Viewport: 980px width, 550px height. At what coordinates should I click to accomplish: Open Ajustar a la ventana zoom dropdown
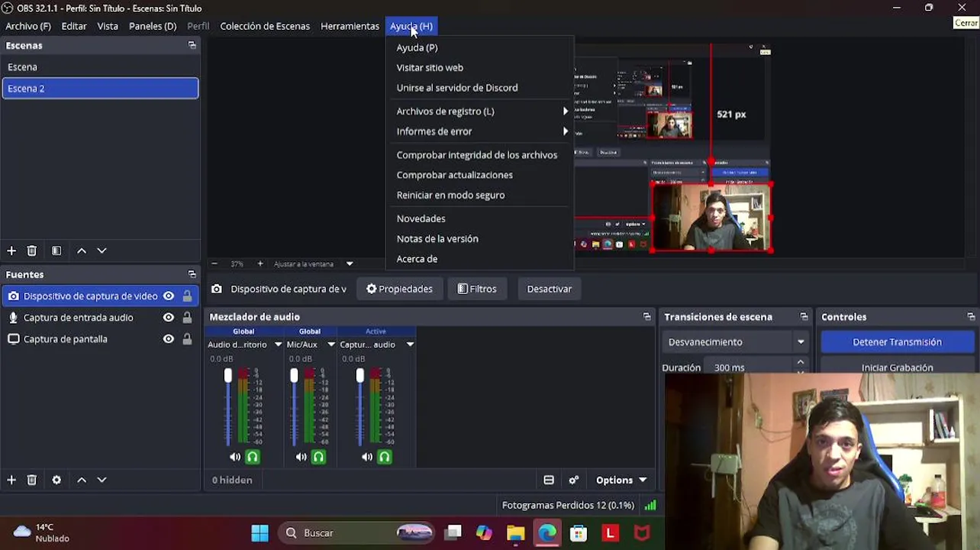(x=350, y=264)
